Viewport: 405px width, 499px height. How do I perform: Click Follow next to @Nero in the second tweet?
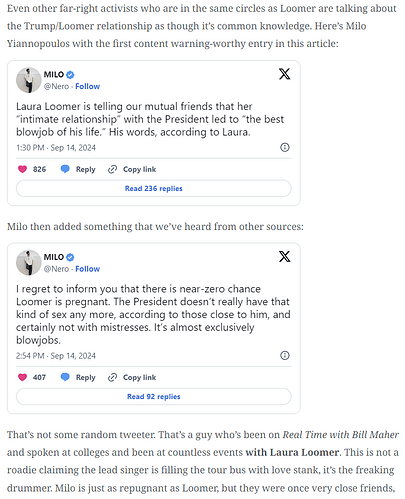pos(88,269)
